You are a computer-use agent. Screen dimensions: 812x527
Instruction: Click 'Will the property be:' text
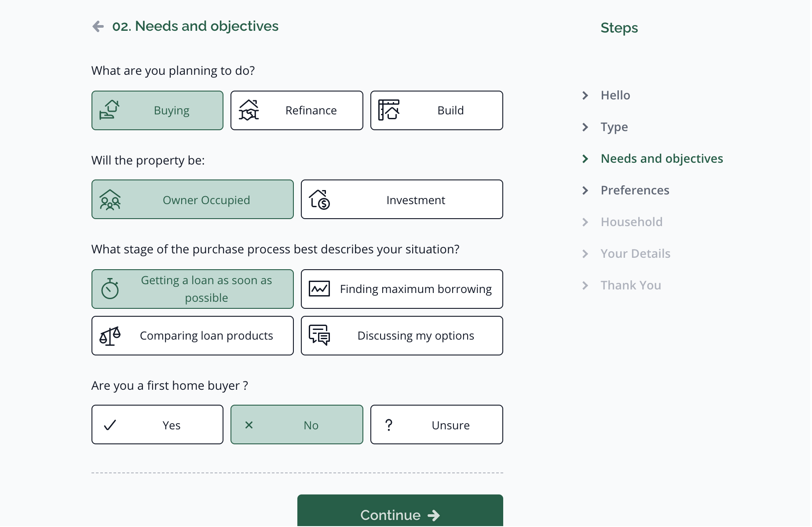(148, 161)
